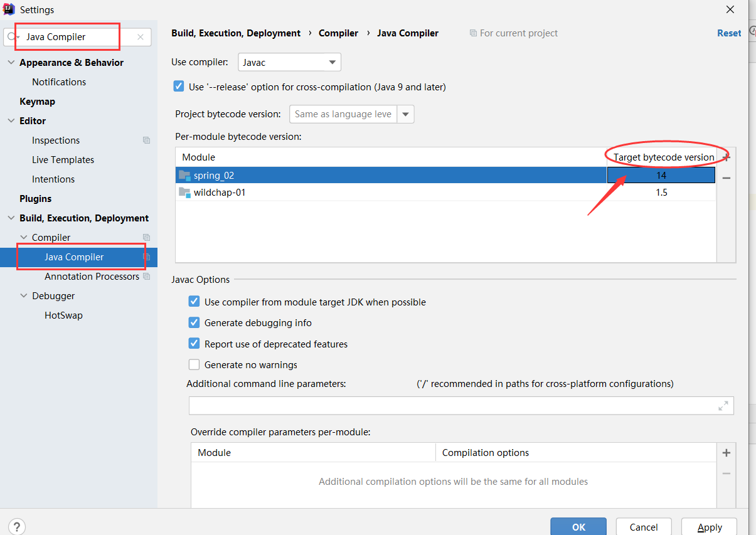Click the IntelliJ logo in Settings title bar

(x=9, y=9)
